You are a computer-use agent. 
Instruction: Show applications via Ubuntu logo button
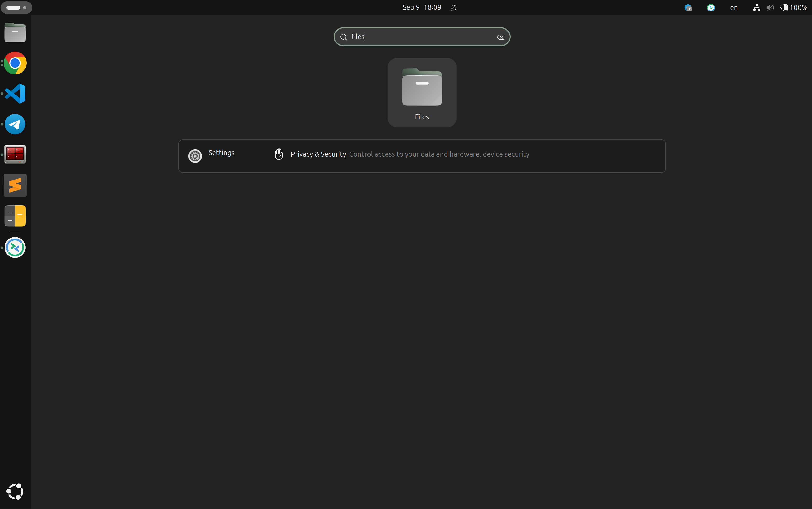coord(15,492)
